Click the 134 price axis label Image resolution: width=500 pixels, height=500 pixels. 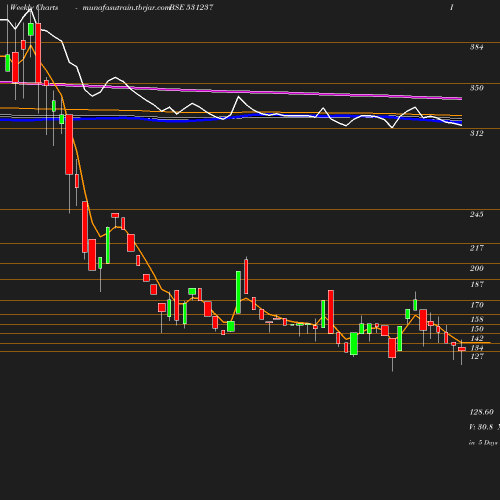[x=476, y=348]
